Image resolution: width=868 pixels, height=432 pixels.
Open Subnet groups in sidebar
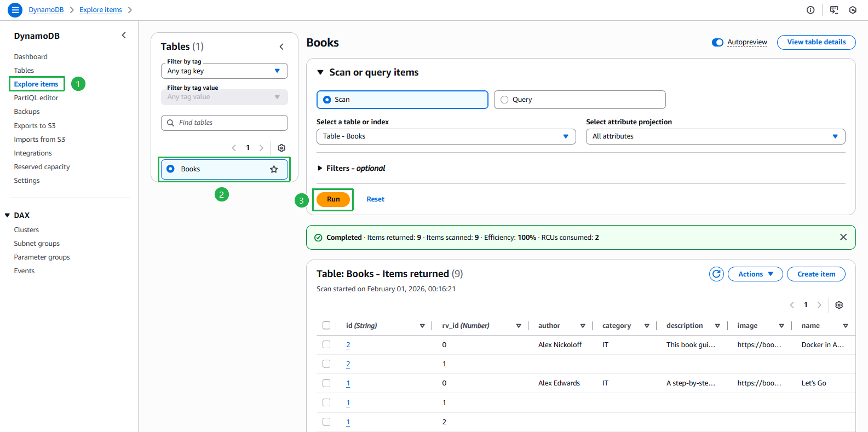tap(37, 243)
